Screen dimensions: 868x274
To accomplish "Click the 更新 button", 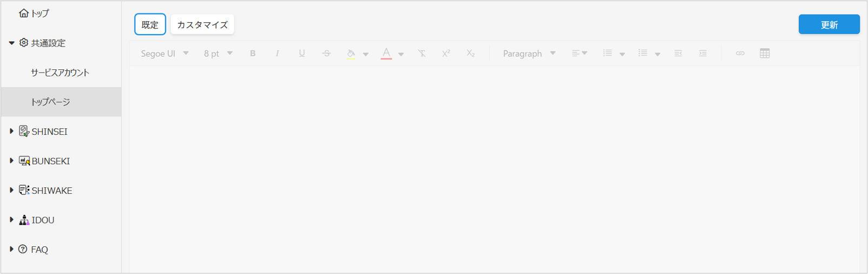I will (x=828, y=24).
